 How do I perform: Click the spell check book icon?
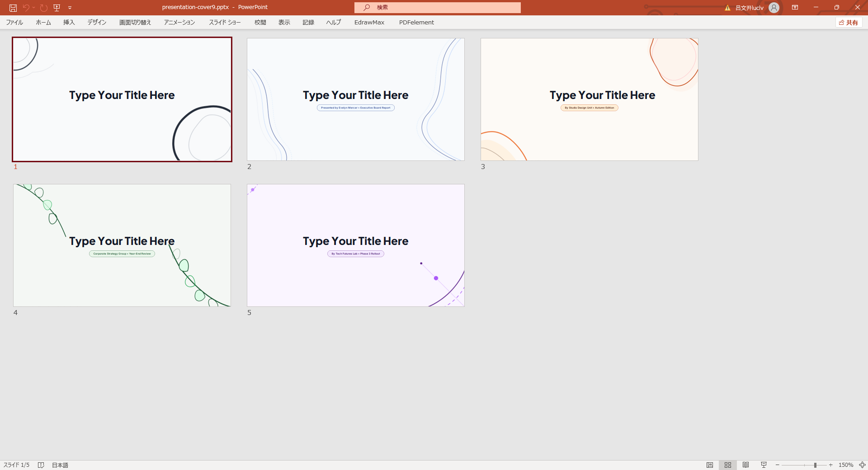[x=41, y=465]
